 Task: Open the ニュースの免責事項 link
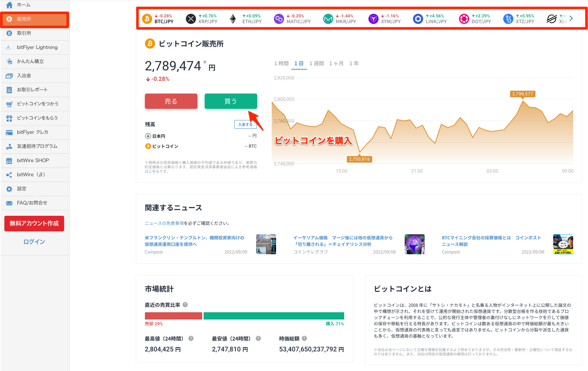pos(164,223)
